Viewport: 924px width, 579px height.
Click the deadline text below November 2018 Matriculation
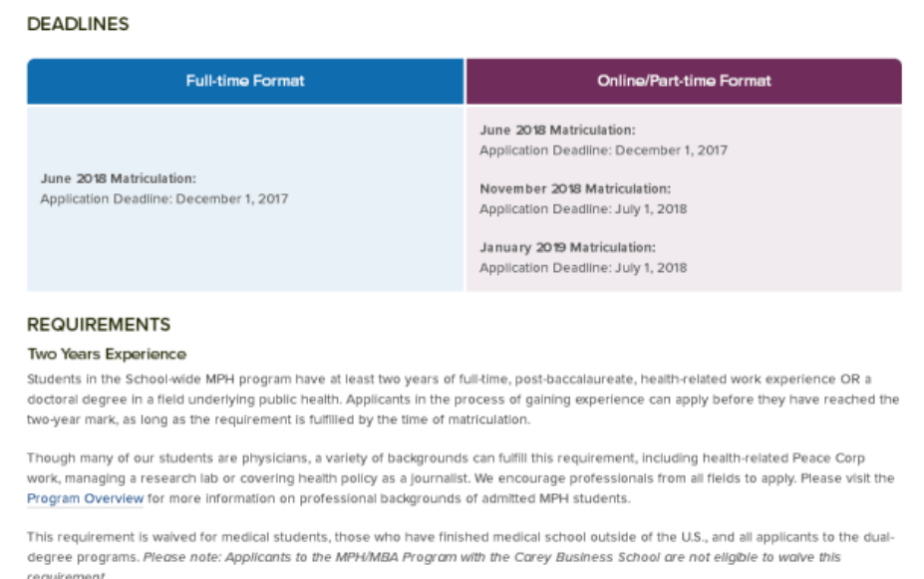pos(583,209)
